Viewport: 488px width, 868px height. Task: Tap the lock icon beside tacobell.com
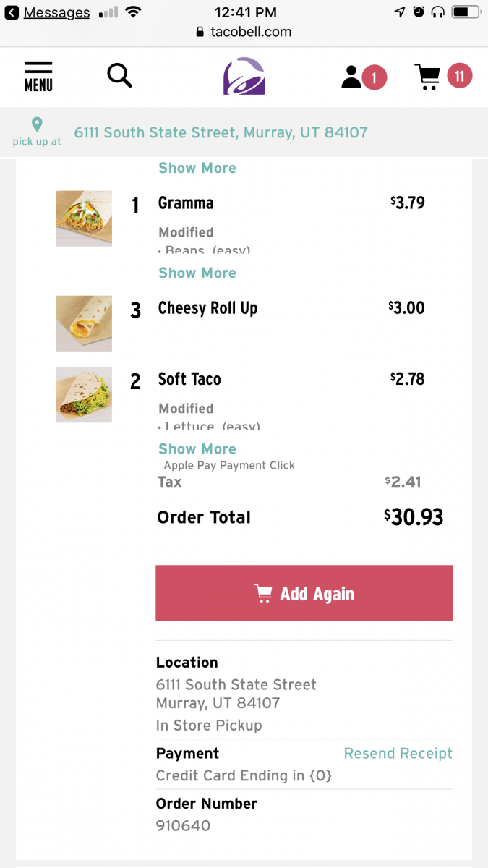point(200,33)
